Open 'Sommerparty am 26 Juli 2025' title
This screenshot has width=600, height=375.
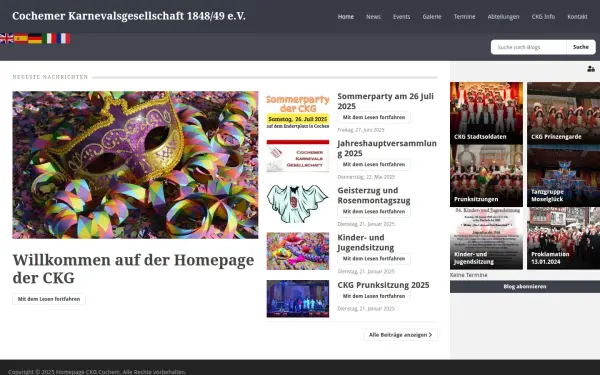click(x=385, y=101)
